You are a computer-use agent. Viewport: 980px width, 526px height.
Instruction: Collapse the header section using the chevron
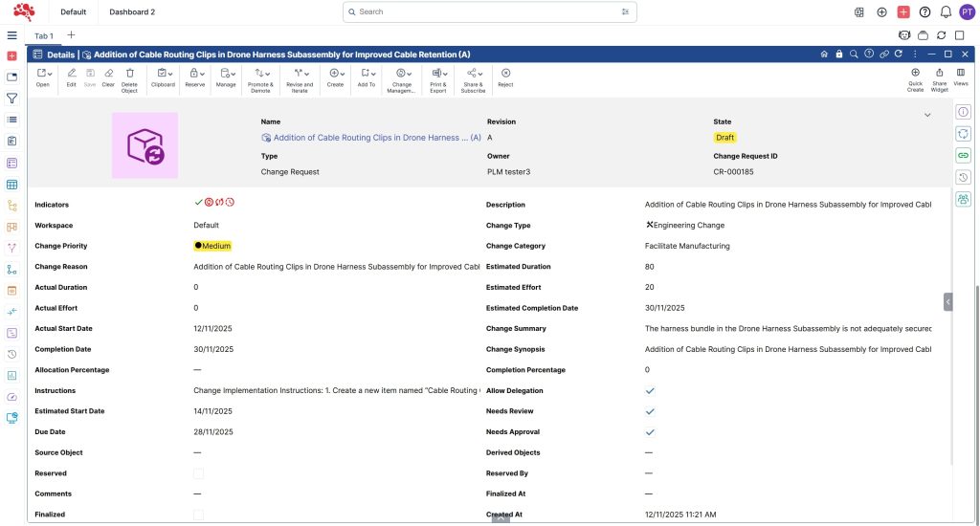926,115
